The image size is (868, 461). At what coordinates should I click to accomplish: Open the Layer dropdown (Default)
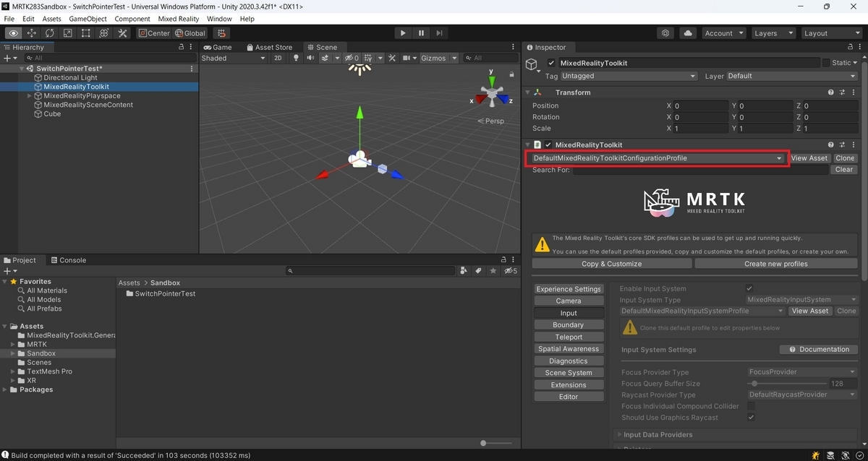pos(792,76)
